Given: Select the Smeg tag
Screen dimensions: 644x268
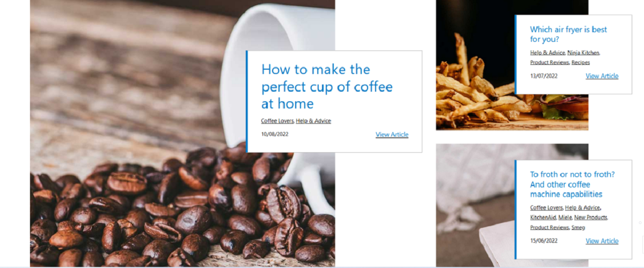Looking at the screenshot, I should [578, 227].
